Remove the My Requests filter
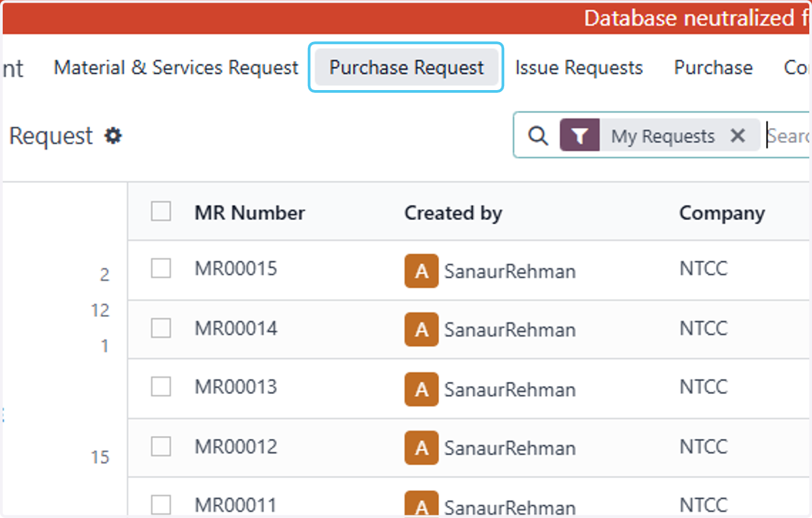The image size is (812, 518). point(738,136)
